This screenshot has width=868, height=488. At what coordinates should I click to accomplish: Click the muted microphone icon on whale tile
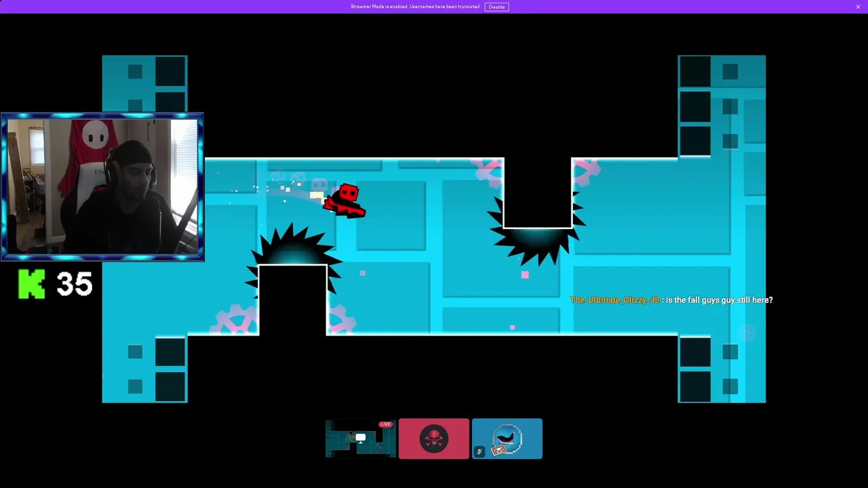pyautogui.click(x=479, y=452)
